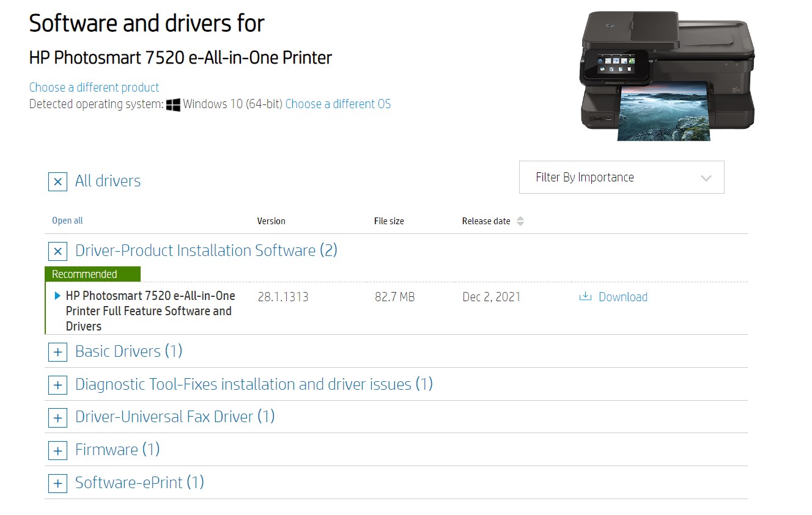Click the X icon on Driver-Product Installation Software
The width and height of the screenshot is (812, 515).
[57, 251]
